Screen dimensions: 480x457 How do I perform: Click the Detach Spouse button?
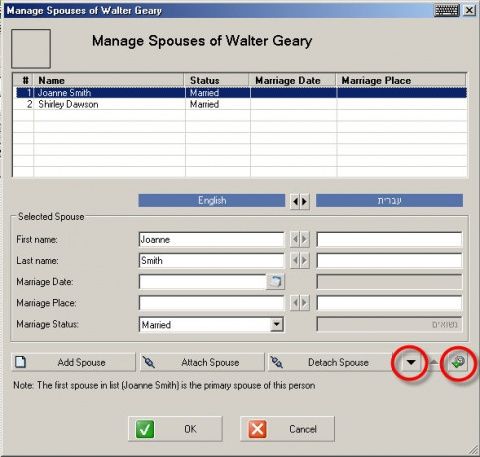pos(330,362)
